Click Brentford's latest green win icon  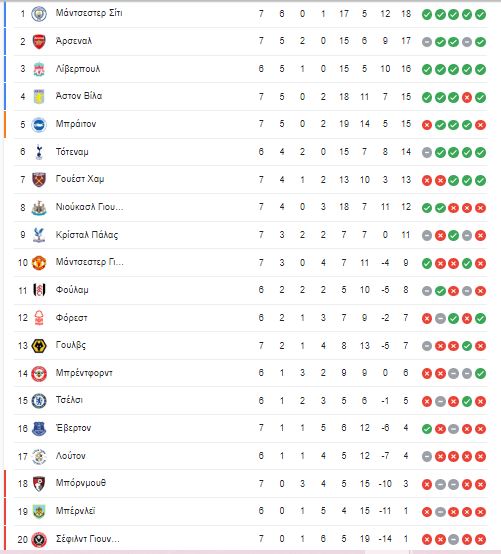480,373
